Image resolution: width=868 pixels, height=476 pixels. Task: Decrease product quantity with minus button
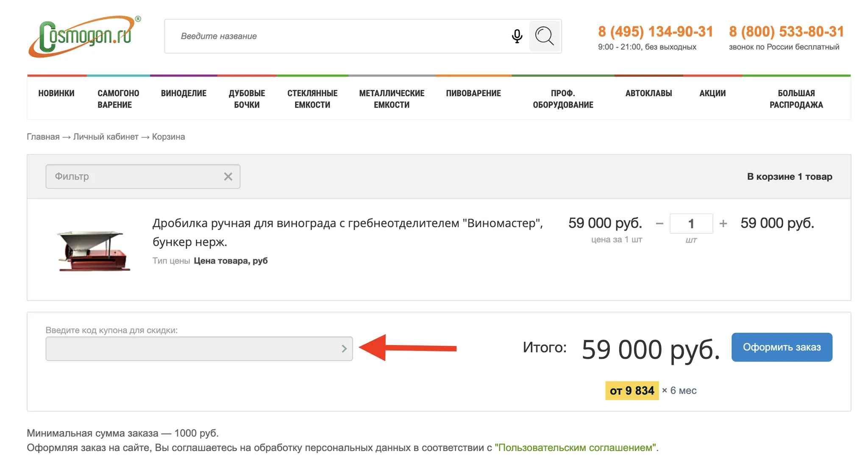click(x=659, y=223)
